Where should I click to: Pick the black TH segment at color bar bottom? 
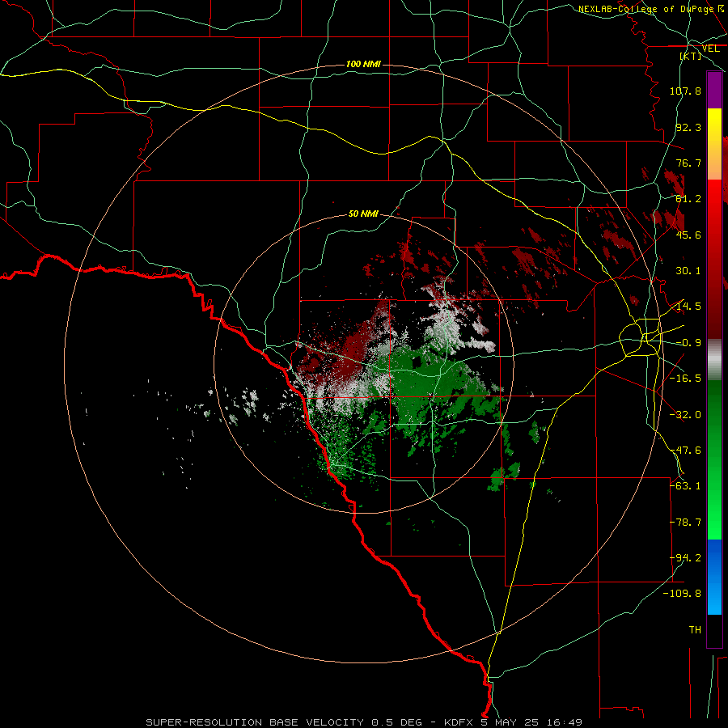click(714, 631)
